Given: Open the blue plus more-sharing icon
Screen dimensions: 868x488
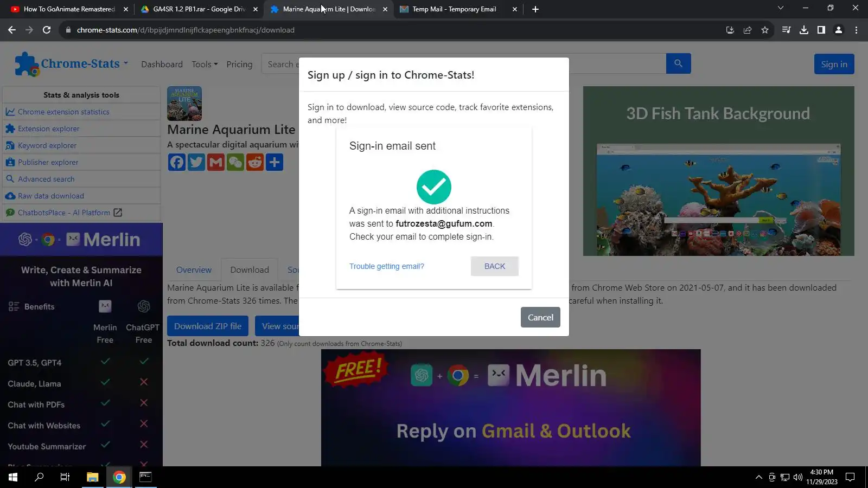Looking at the screenshot, I should pyautogui.click(x=275, y=162).
